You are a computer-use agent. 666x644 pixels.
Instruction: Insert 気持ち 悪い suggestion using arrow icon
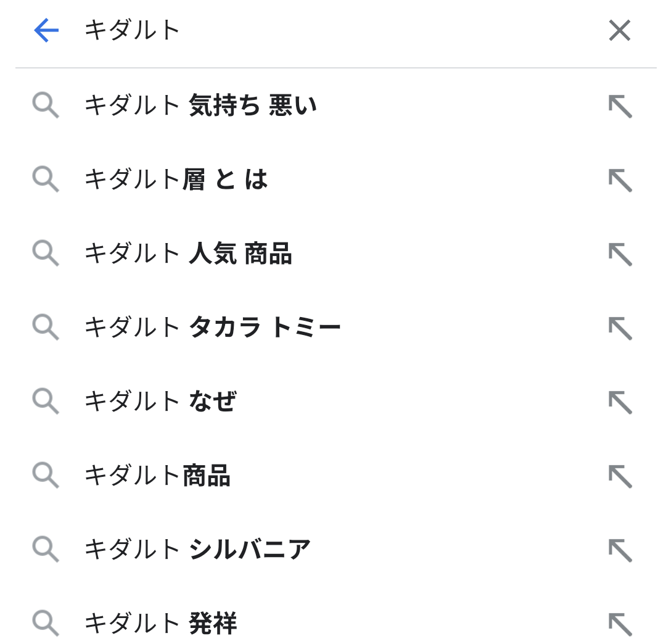click(620, 105)
